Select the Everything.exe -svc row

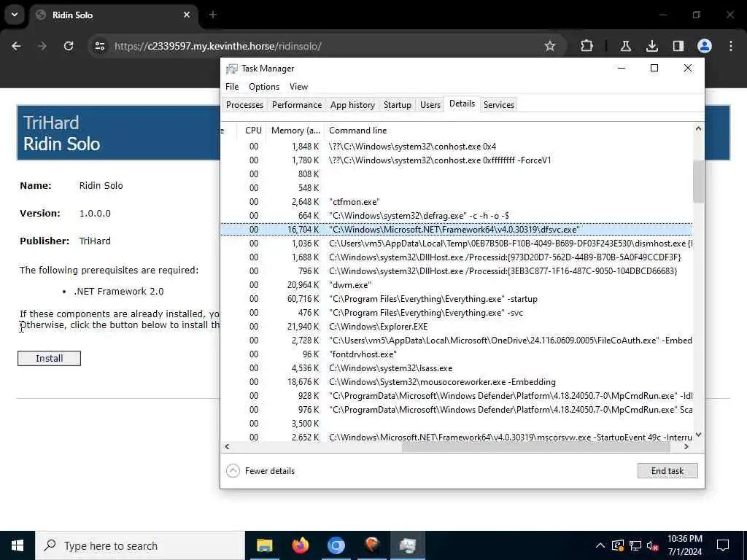click(457, 312)
